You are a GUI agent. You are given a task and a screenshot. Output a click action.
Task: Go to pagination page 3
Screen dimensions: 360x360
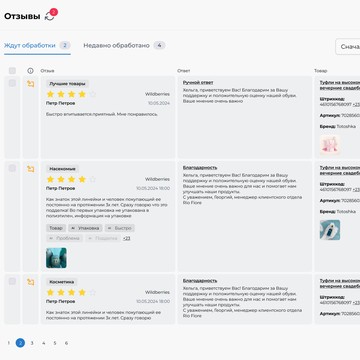(x=32, y=343)
